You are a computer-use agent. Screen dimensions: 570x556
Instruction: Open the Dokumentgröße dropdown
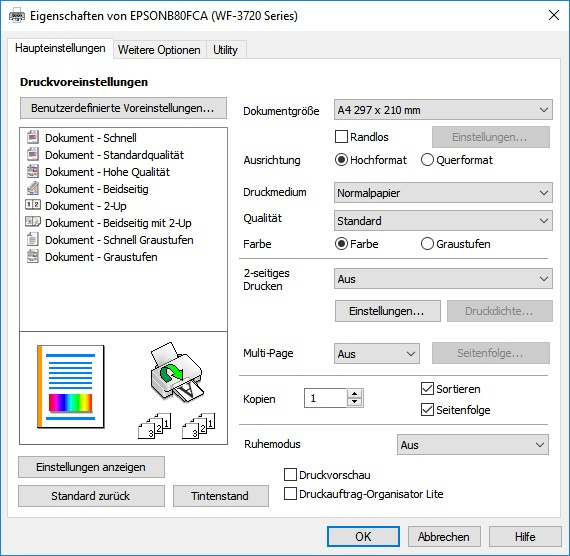click(x=443, y=110)
